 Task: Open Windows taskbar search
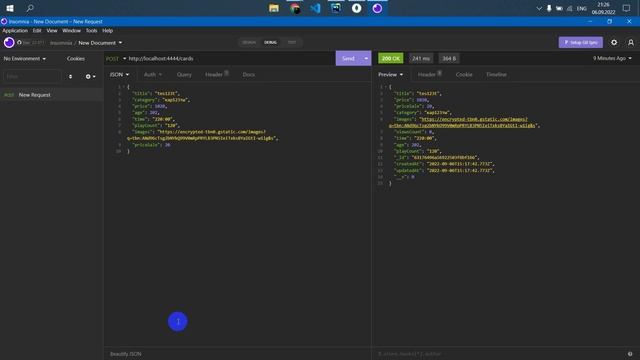click(30, 8)
